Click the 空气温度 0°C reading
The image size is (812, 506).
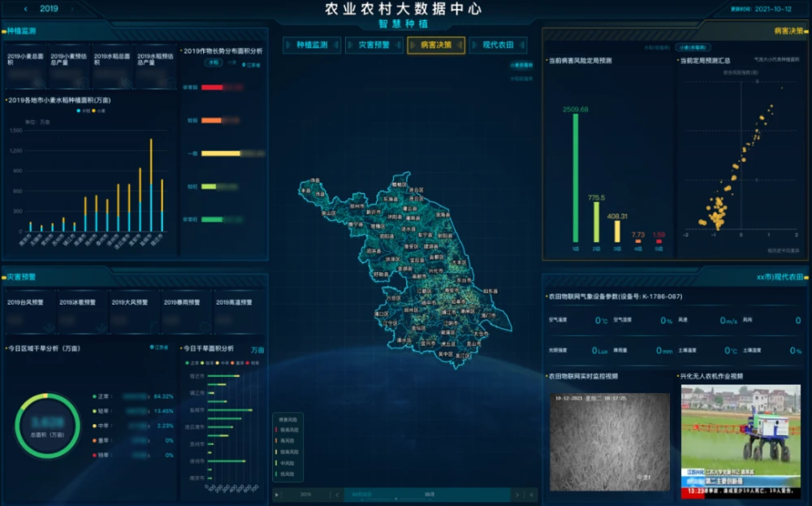pyautogui.click(x=578, y=321)
